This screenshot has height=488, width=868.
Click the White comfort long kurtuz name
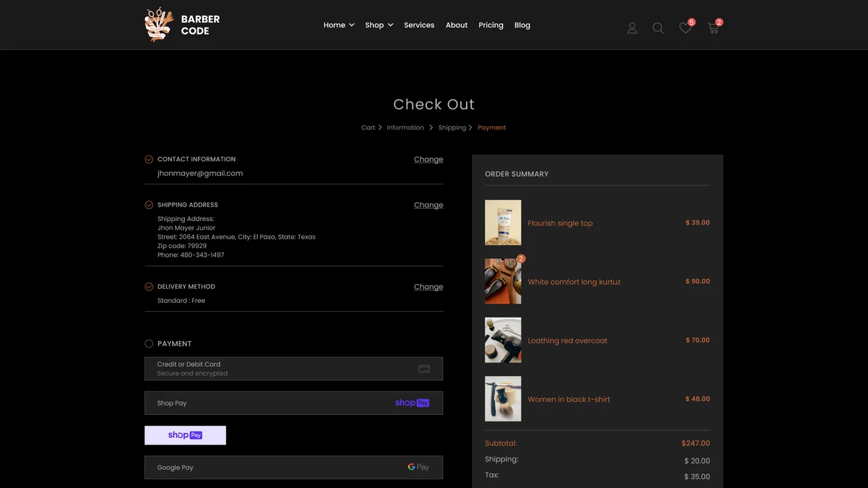click(574, 282)
